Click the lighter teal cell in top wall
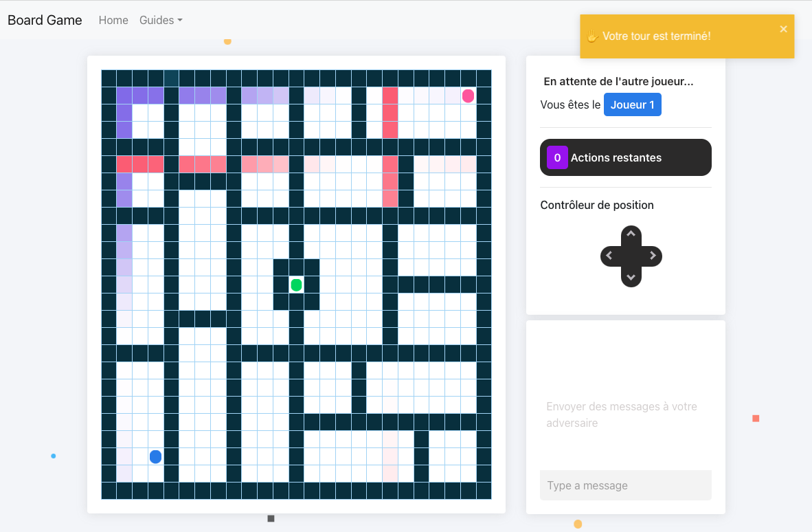Image resolution: width=812 pixels, height=532 pixels. click(x=171, y=78)
